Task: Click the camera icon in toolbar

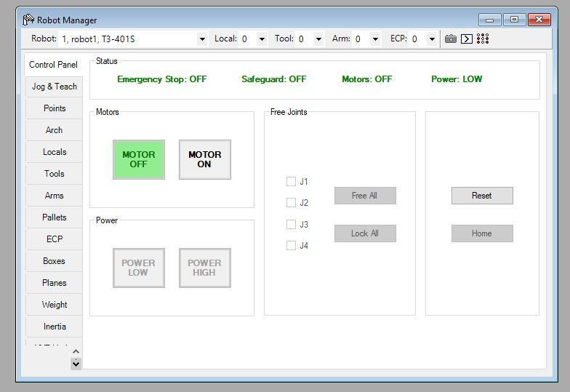Action: [x=451, y=39]
